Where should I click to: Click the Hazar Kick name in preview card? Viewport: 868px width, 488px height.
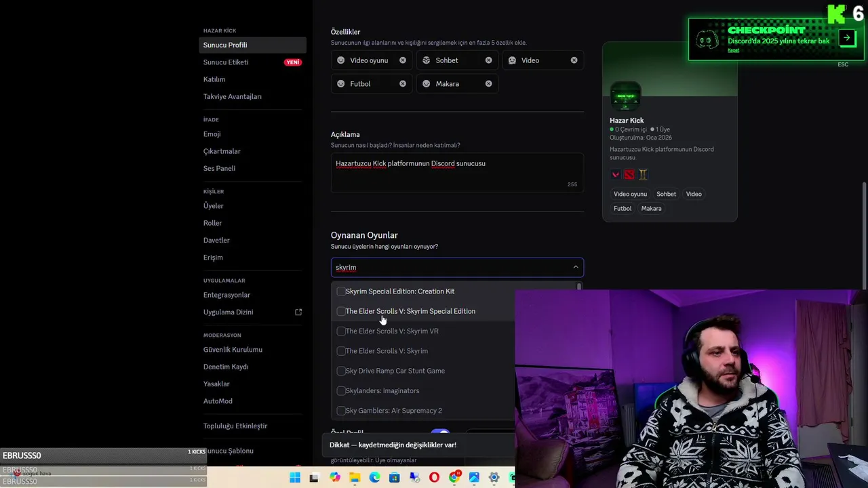[x=627, y=121]
